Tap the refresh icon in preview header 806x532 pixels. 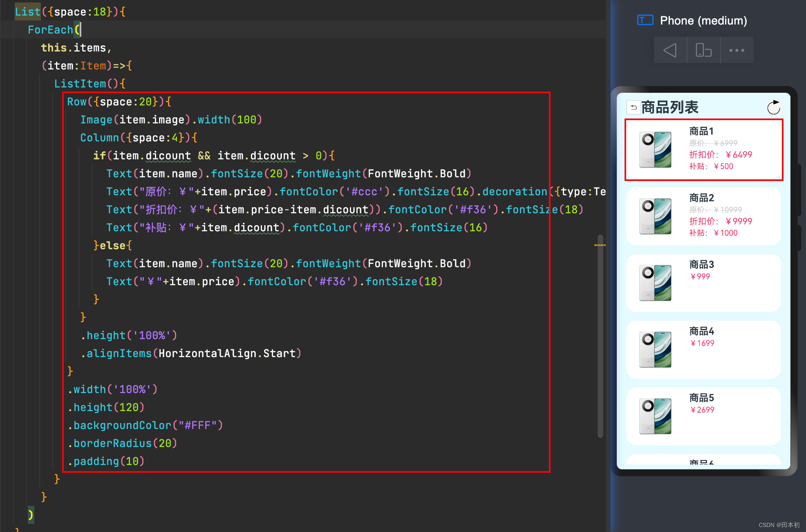[773, 107]
